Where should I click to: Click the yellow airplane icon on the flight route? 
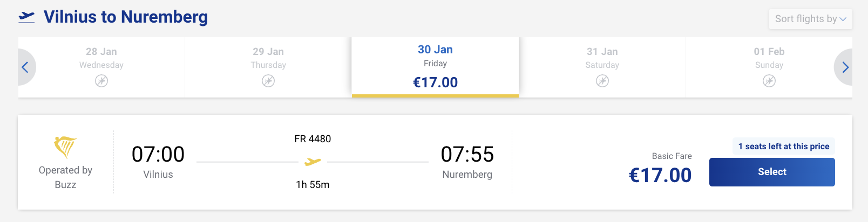[313, 161]
